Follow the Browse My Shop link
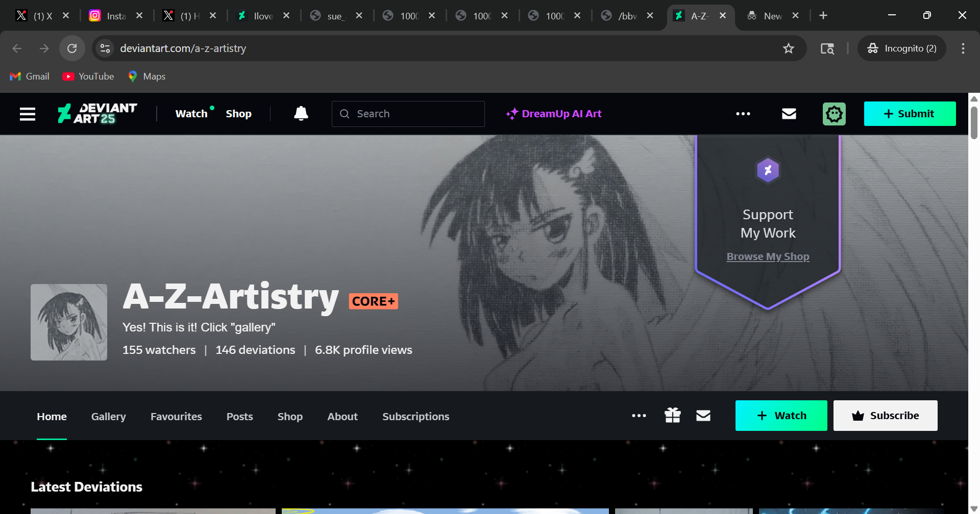Image resolution: width=980 pixels, height=514 pixels. pyautogui.click(x=768, y=256)
